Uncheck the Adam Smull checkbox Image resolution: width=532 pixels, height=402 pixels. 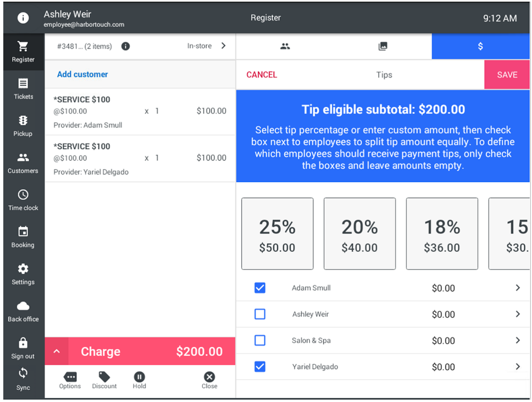coord(260,288)
